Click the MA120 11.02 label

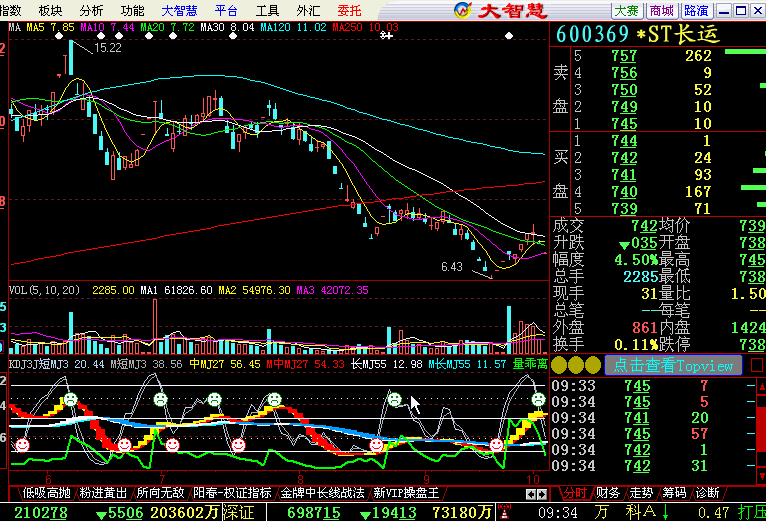[293, 27]
